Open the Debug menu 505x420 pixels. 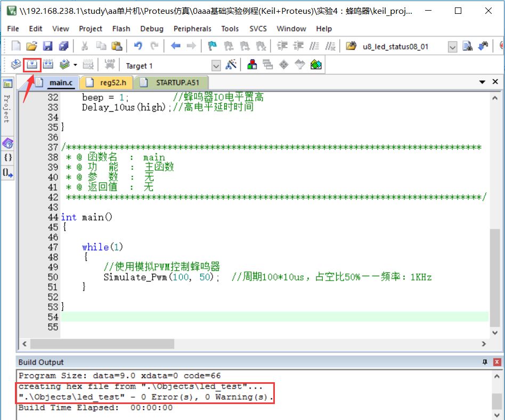click(152, 29)
